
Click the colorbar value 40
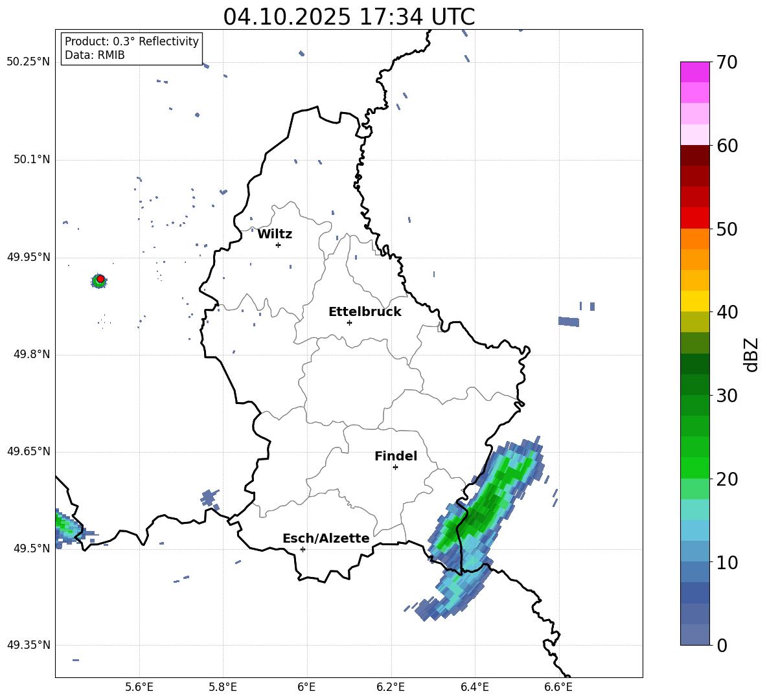727,312
